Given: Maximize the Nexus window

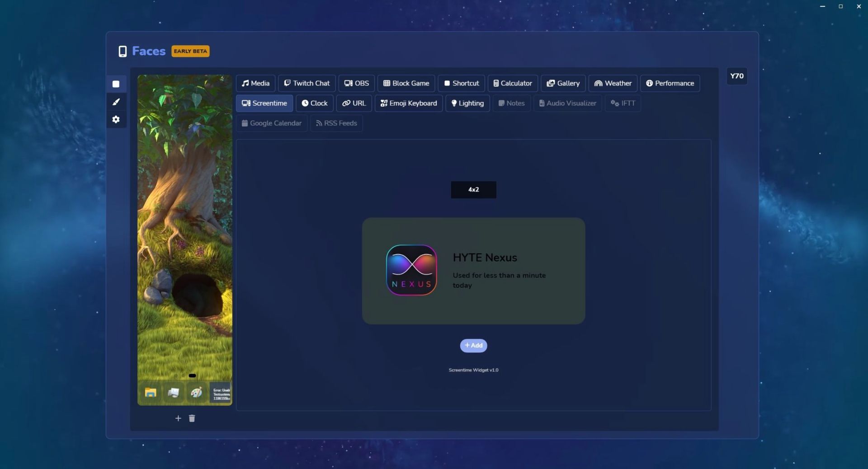Looking at the screenshot, I should (x=841, y=6).
